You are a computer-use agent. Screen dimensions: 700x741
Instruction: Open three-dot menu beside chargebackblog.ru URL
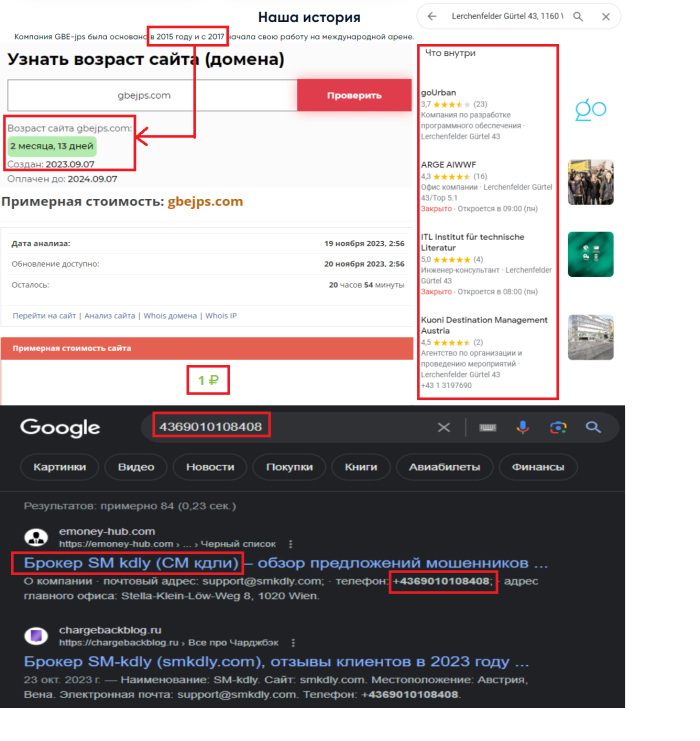[293, 643]
